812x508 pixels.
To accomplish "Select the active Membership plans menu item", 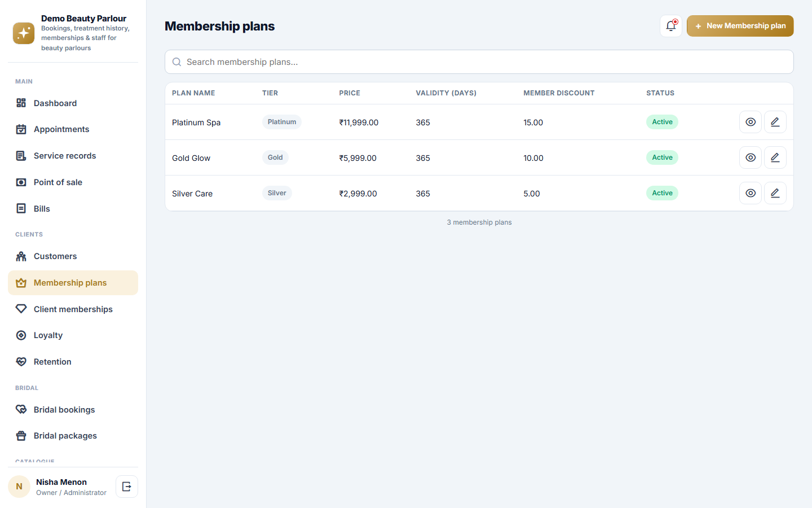I will point(73,283).
